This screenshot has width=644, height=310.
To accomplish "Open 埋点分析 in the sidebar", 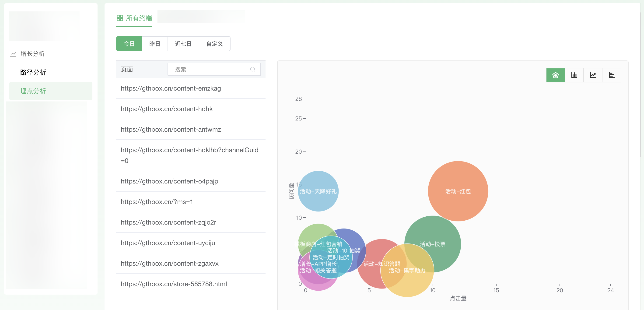I will 33,91.
